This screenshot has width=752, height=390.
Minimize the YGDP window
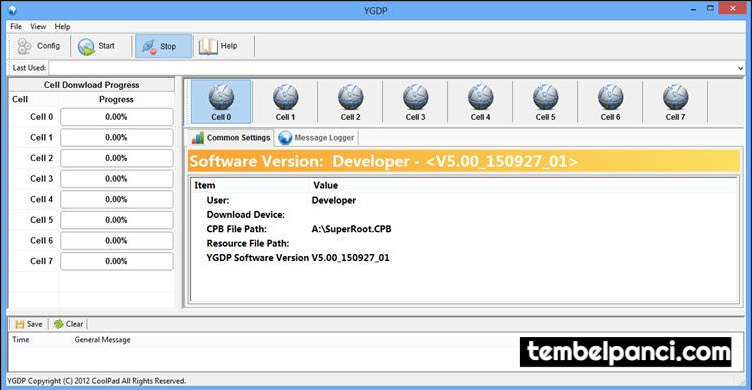pyautogui.click(x=693, y=9)
